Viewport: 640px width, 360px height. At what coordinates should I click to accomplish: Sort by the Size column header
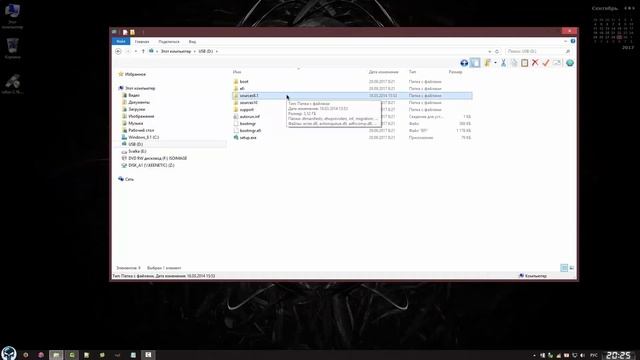[455, 72]
